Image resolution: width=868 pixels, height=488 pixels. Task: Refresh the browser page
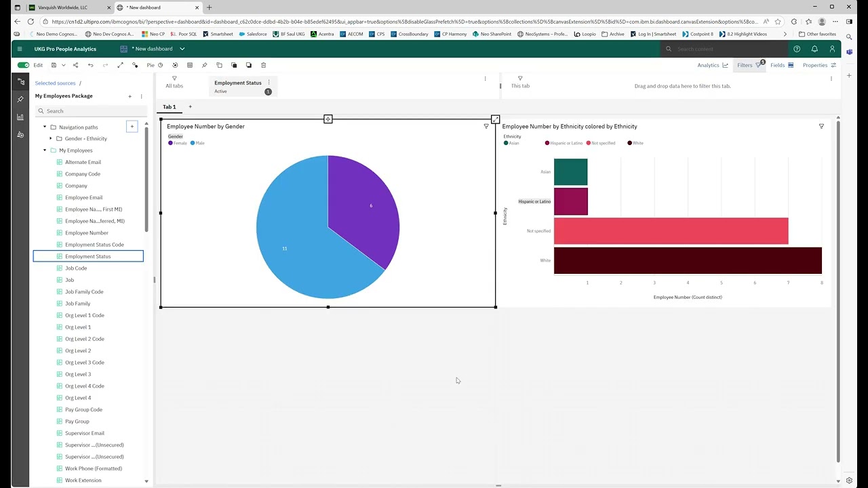click(x=31, y=22)
